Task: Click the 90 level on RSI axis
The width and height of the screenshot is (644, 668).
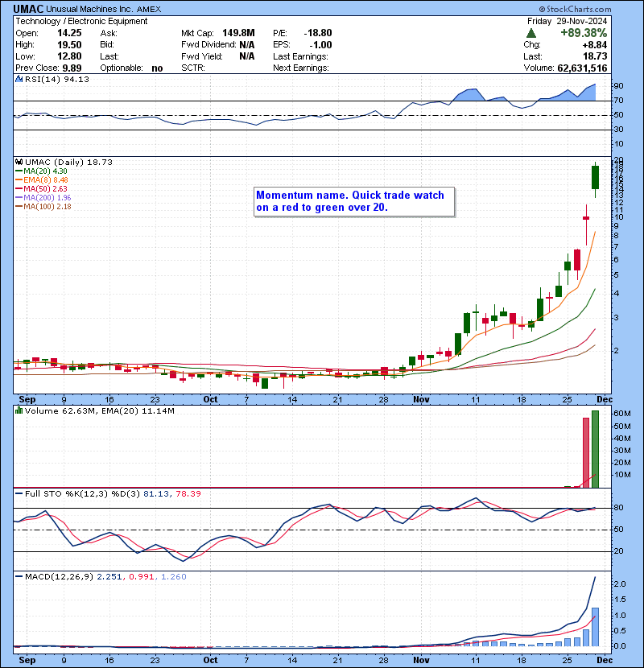Action: point(618,86)
